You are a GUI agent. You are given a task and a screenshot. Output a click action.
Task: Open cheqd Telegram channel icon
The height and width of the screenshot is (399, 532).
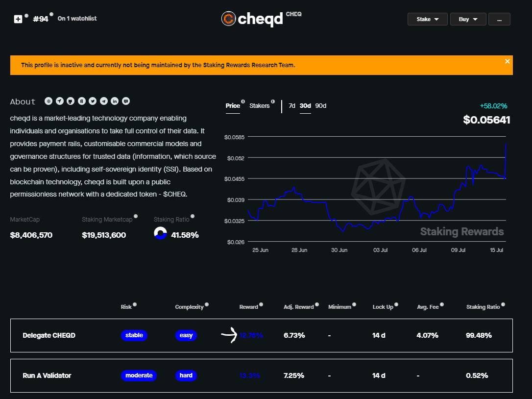pos(104,101)
